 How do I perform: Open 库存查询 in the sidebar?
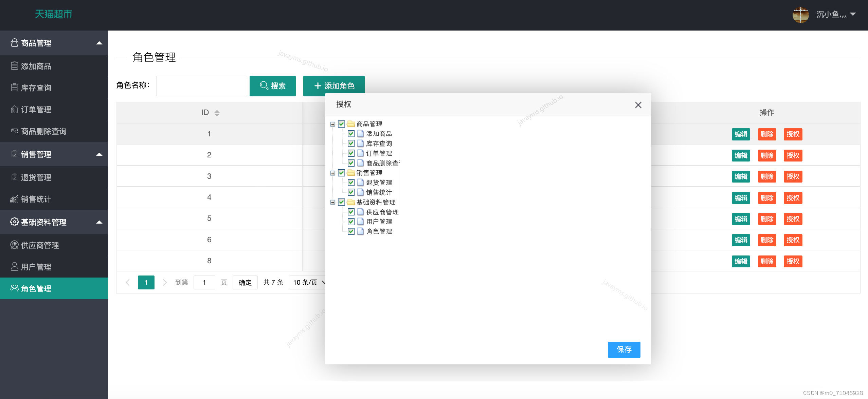coord(36,88)
